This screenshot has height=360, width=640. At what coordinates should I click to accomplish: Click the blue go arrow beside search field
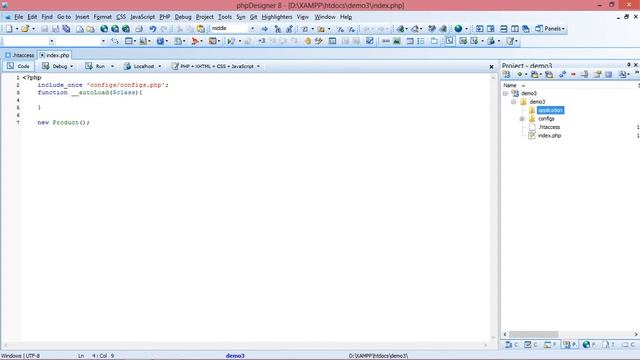coord(264,29)
